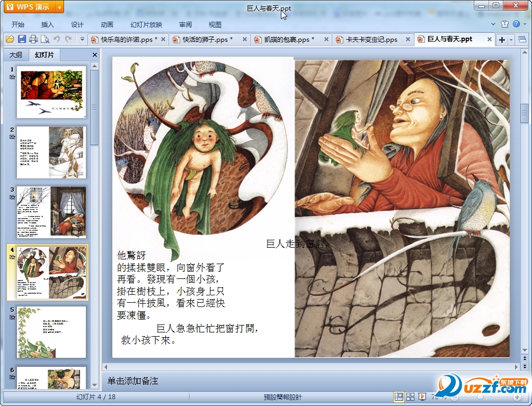This screenshot has width=532, height=406.
Task: Select slide 3 thumbnail
Action: (x=51, y=212)
